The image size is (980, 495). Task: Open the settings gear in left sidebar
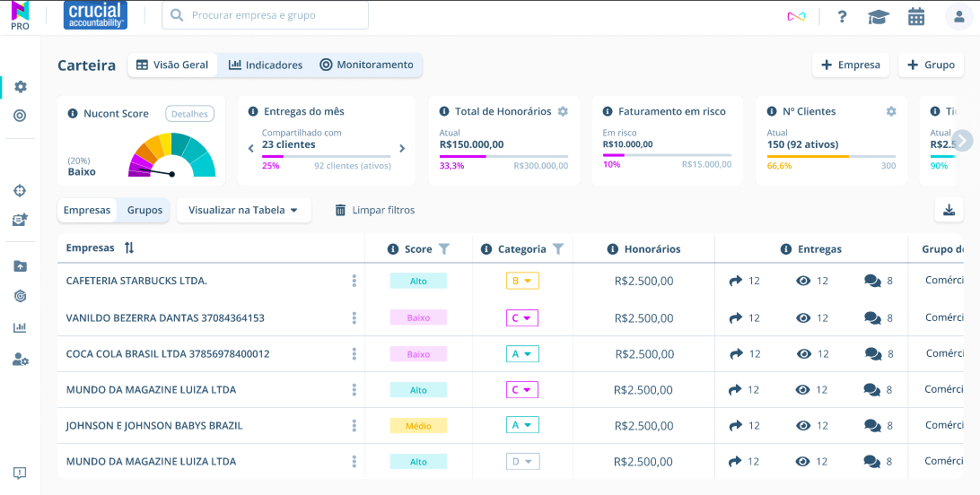(x=21, y=87)
